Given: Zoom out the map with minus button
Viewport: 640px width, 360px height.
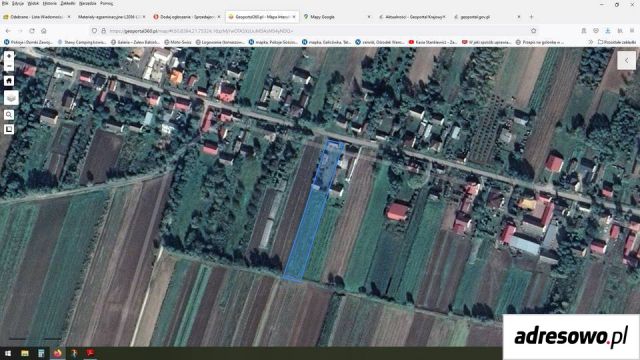Looking at the screenshot, I should pyautogui.click(x=9, y=66).
